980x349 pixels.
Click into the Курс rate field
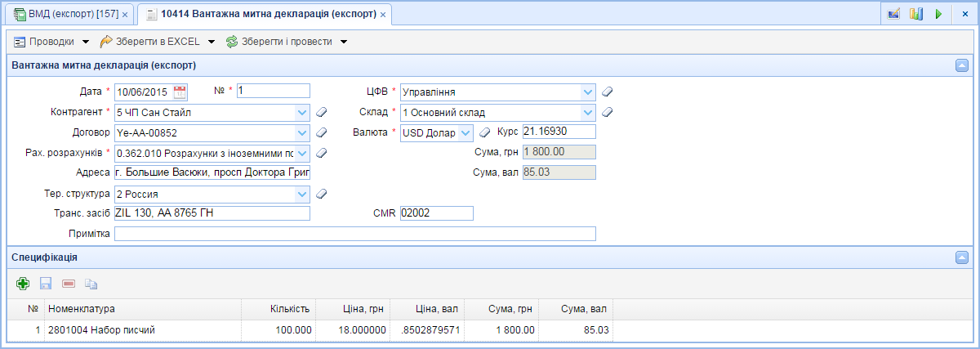559,132
